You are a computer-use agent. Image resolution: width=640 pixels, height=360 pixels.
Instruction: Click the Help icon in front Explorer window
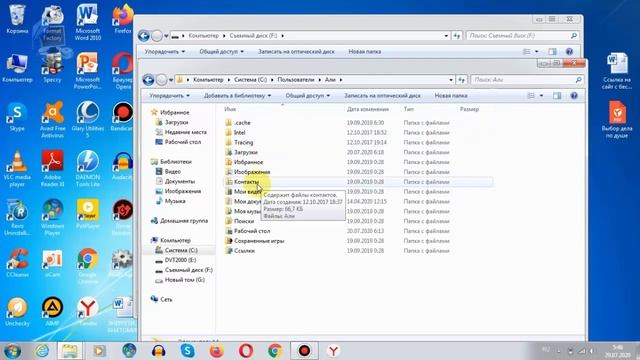coord(574,96)
